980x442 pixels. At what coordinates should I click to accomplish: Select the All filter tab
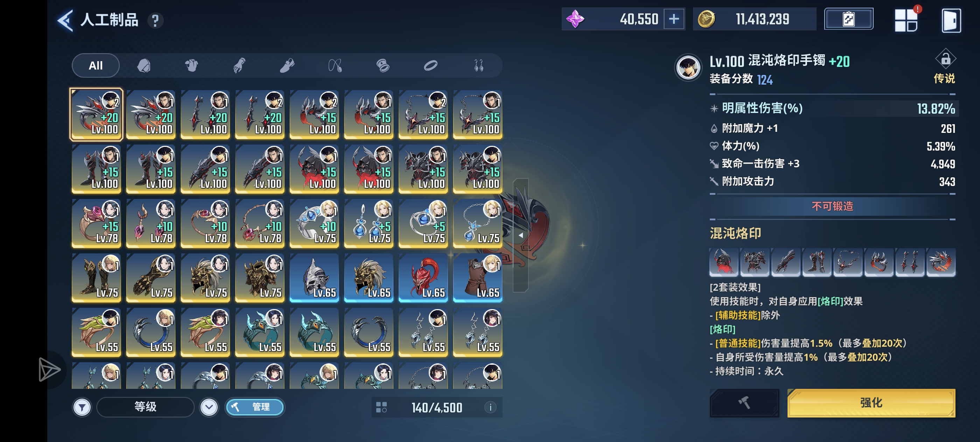(x=96, y=65)
